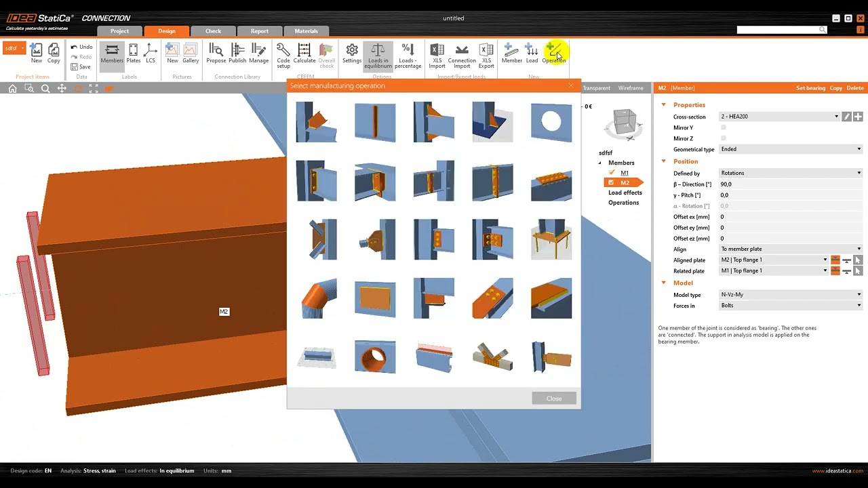Save the project data
The width and height of the screenshot is (868, 488).
(x=81, y=67)
